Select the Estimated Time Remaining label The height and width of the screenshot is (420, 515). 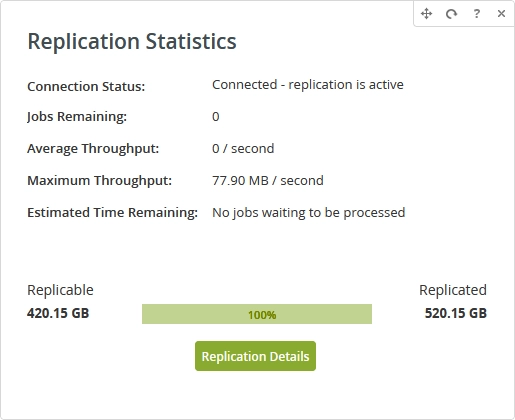point(113,213)
